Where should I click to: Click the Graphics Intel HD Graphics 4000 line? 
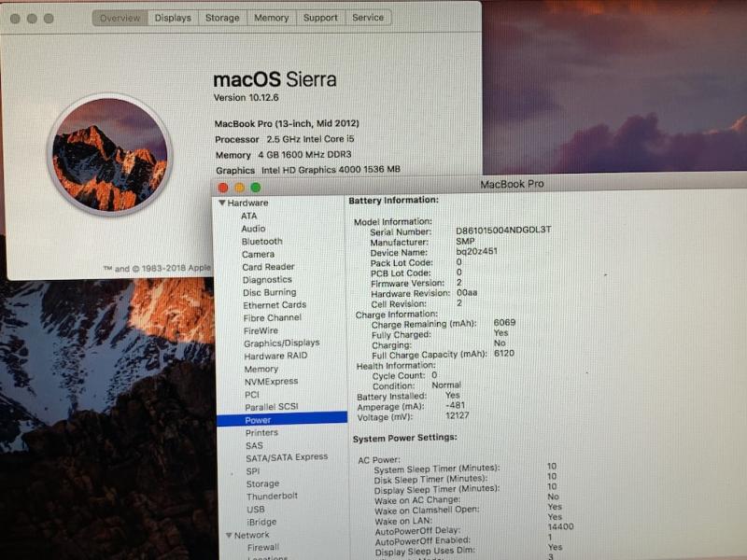pos(308,170)
